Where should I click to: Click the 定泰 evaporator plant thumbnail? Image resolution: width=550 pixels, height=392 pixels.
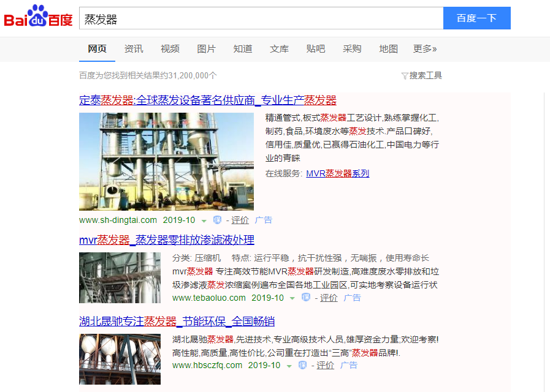[166, 161]
